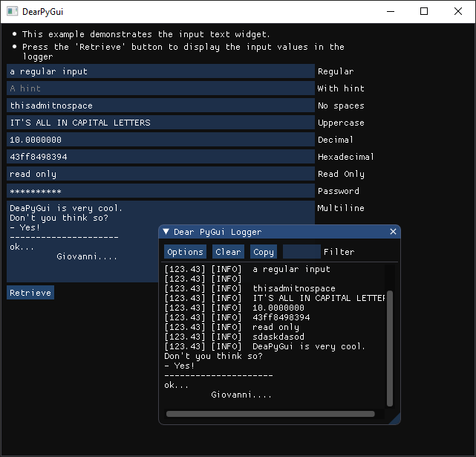The width and height of the screenshot is (476, 457).
Task: Clear the logger output
Action: click(x=228, y=252)
